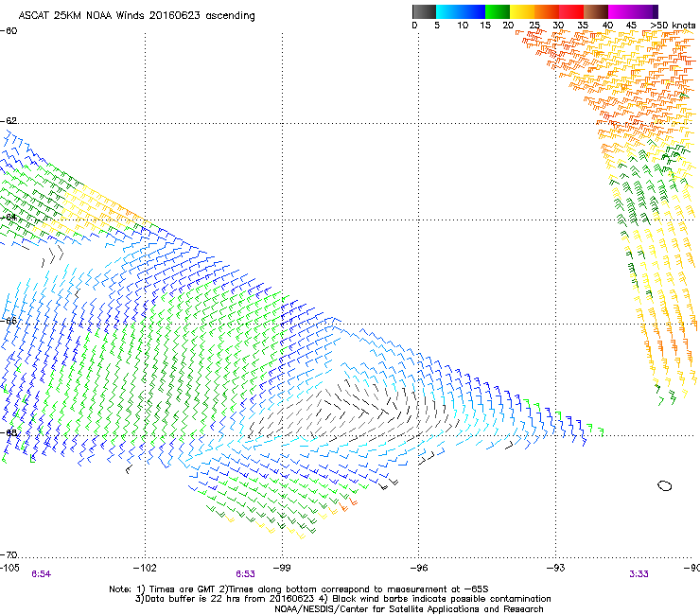The image size is (700, 615).
Task: Click the purple time stamp '8:53'
Action: click(246, 574)
